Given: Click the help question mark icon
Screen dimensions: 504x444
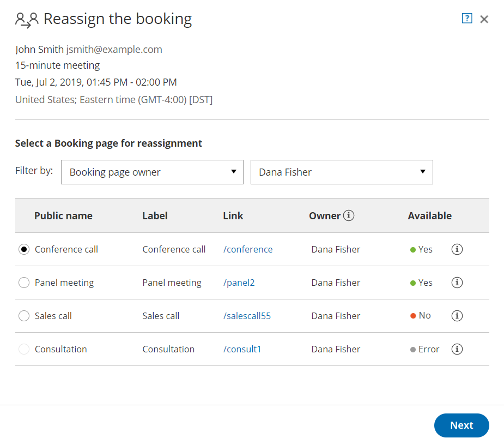Looking at the screenshot, I should click(466, 19).
